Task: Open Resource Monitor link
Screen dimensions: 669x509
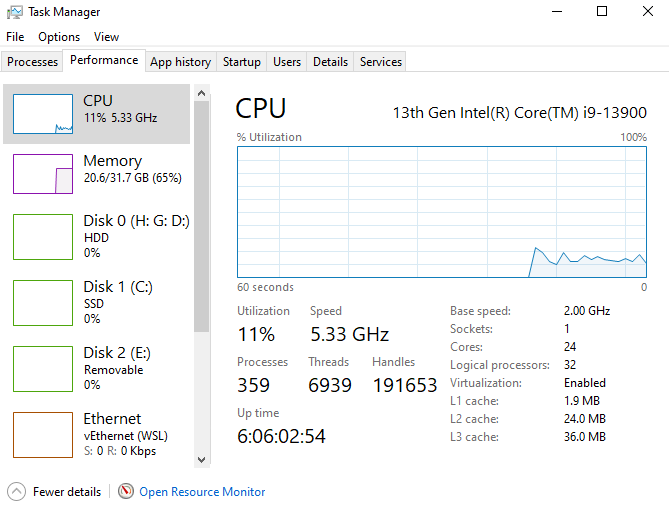Action: [202, 492]
